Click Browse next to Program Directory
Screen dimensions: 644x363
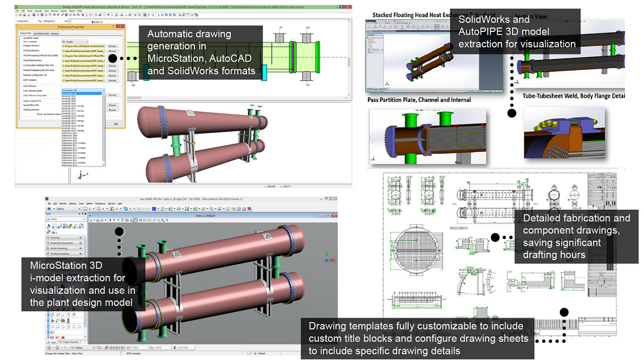112,46
